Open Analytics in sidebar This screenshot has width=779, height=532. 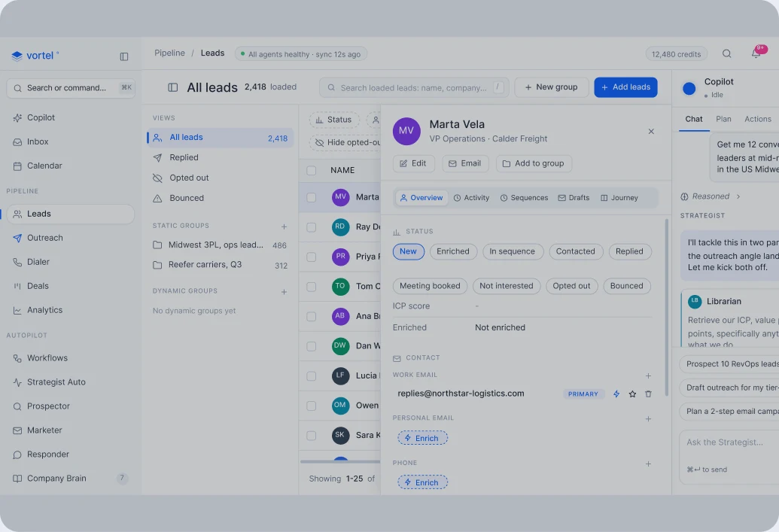[x=71, y=310]
